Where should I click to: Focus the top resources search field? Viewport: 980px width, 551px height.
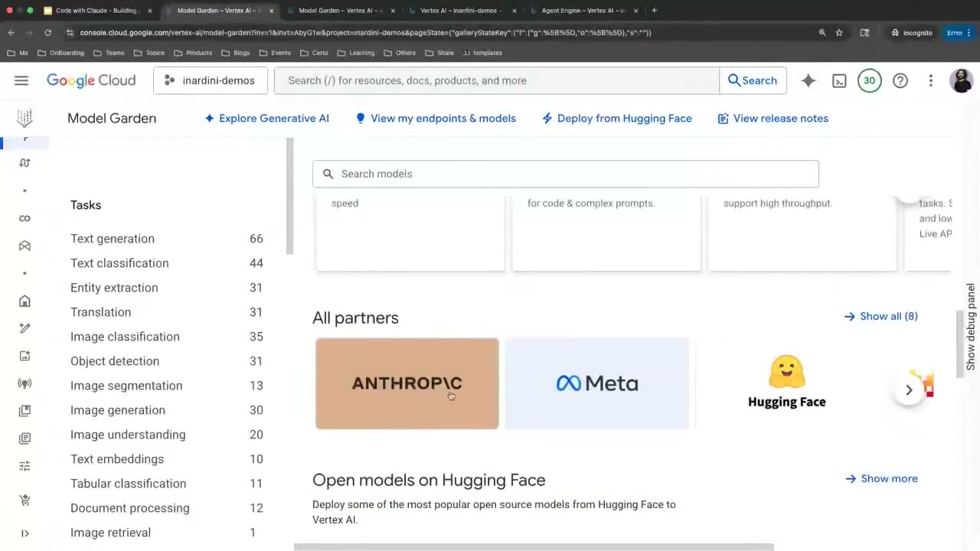[497, 80]
